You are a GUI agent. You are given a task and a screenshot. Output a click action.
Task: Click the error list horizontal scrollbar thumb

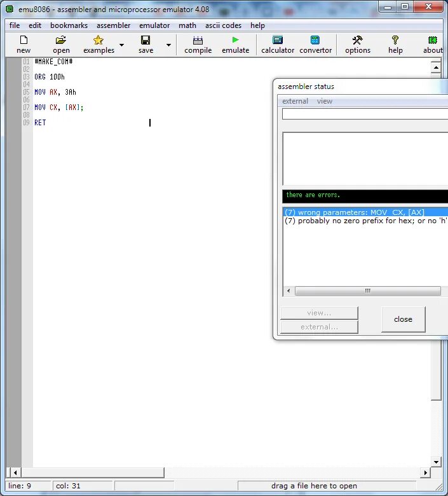click(367, 291)
